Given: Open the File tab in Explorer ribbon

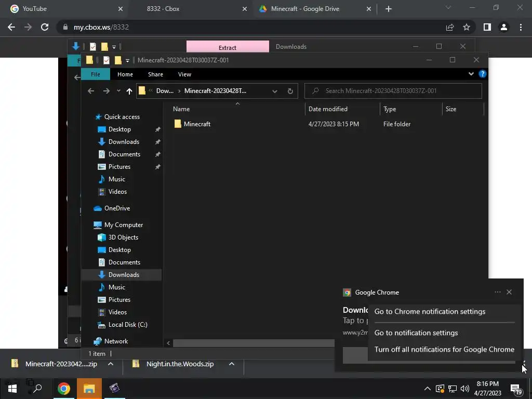Looking at the screenshot, I should point(96,74).
